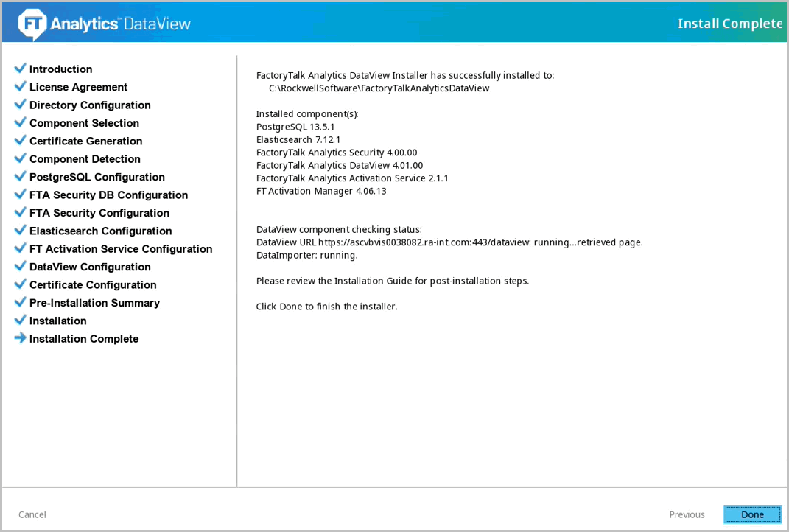Click the FactoryTalk Analytics Security 4.00.00 line
The image size is (789, 532).
tap(337, 153)
